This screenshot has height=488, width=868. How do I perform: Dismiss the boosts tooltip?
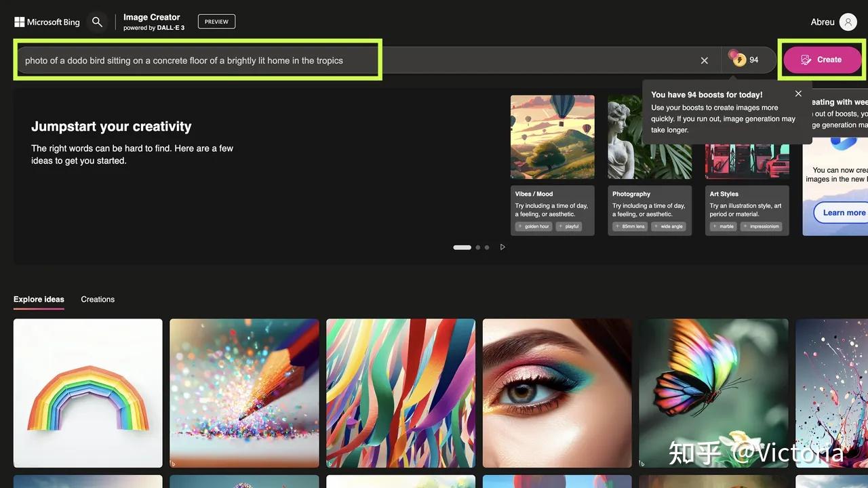(x=798, y=94)
